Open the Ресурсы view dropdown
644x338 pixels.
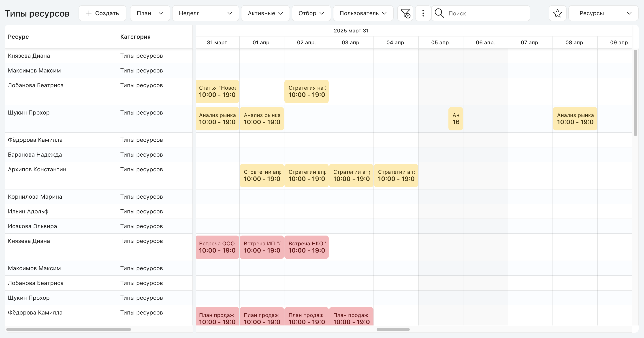tap(603, 13)
